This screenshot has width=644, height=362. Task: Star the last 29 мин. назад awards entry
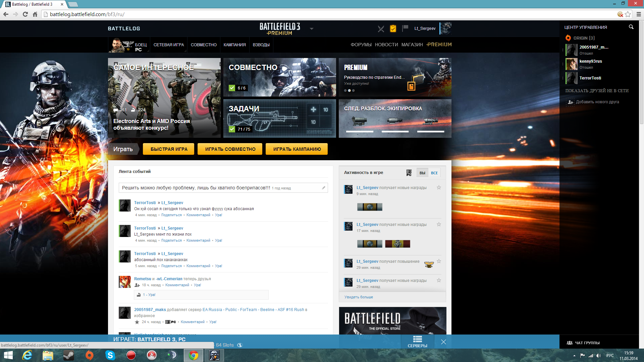[439, 280]
